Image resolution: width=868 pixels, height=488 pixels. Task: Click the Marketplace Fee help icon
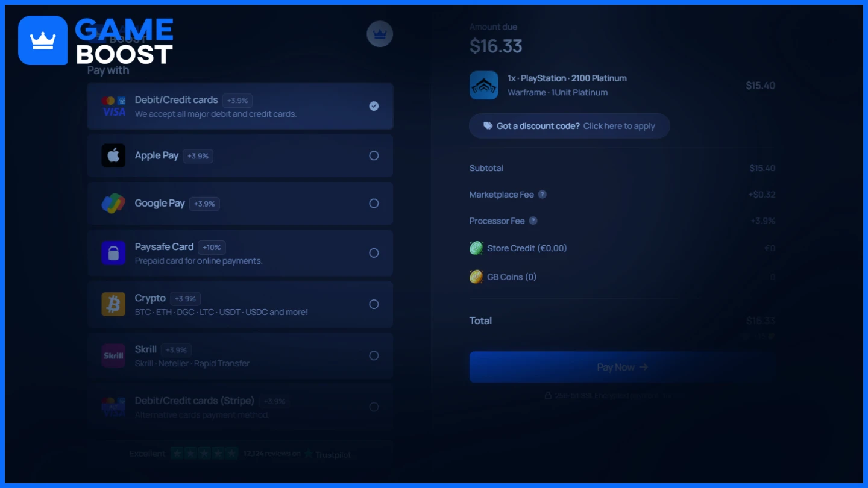click(542, 195)
